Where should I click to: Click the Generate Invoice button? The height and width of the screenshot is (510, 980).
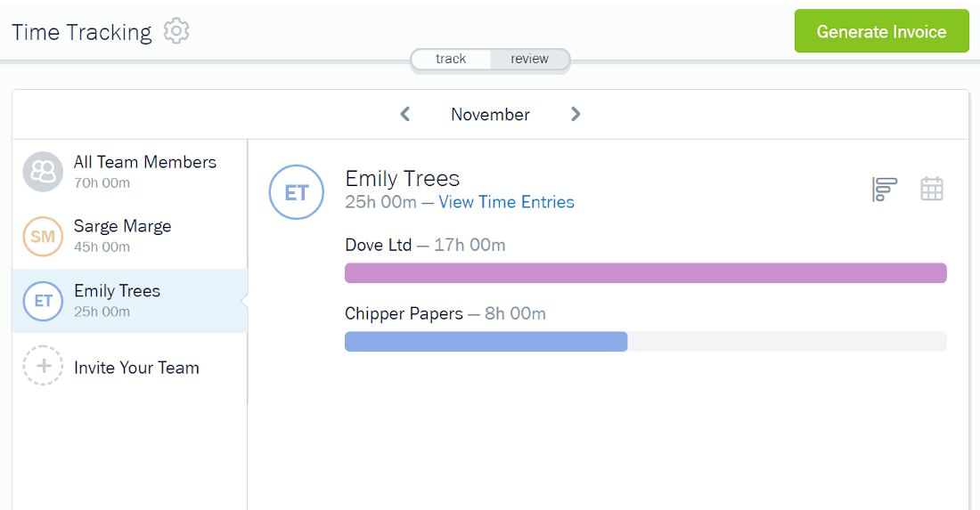click(881, 30)
